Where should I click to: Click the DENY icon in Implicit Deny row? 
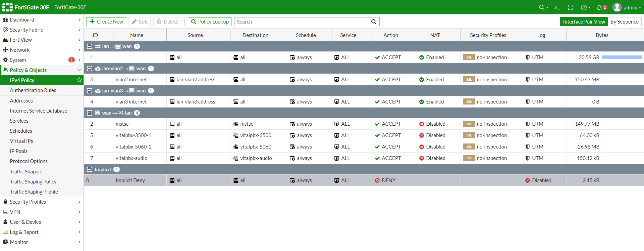[377, 180]
